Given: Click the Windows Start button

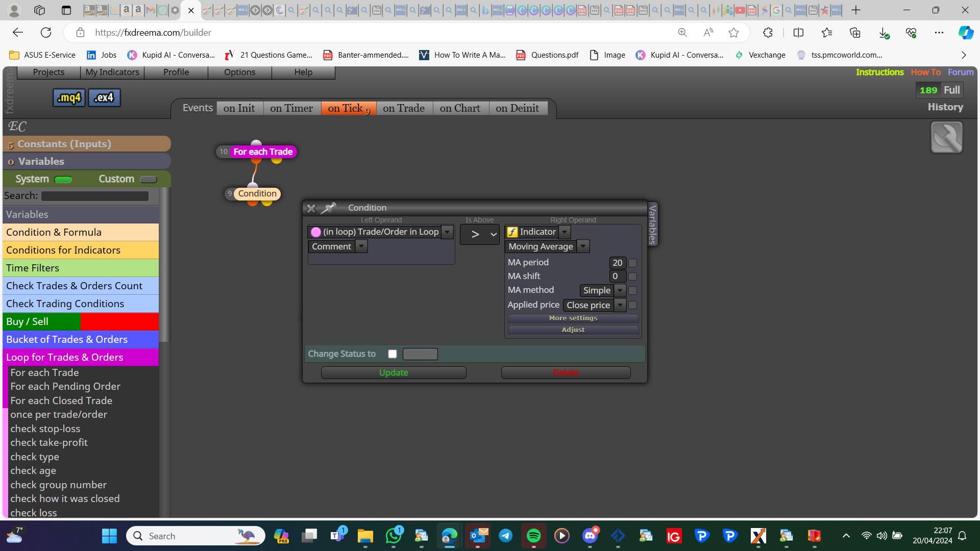Looking at the screenshot, I should point(109,536).
